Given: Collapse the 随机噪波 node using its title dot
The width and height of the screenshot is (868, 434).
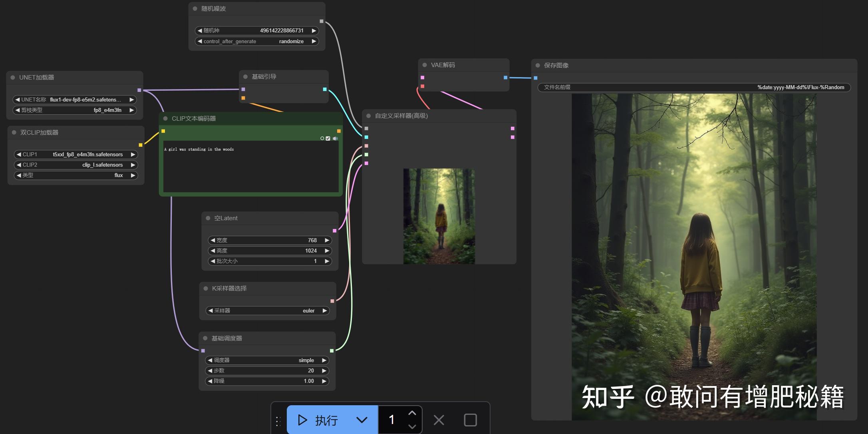Looking at the screenshot, I should pyautogui.click(x=195, y=8).
